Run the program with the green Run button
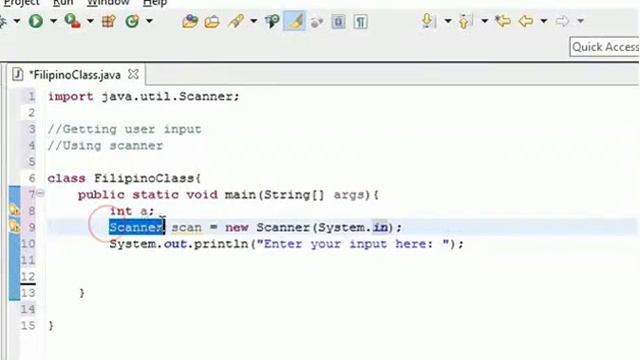The width and height of the screenshot is (640, 360). point(36,21)
